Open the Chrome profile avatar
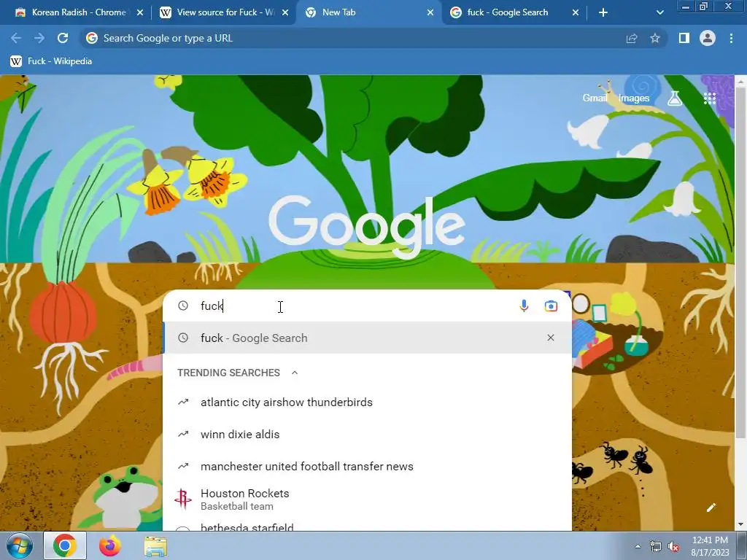 (x=708, y=38)
